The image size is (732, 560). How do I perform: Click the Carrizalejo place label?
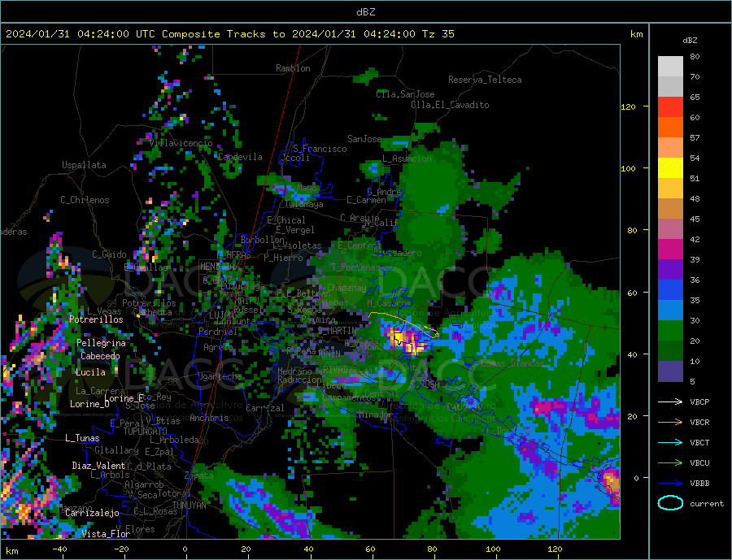click(92, 513)
